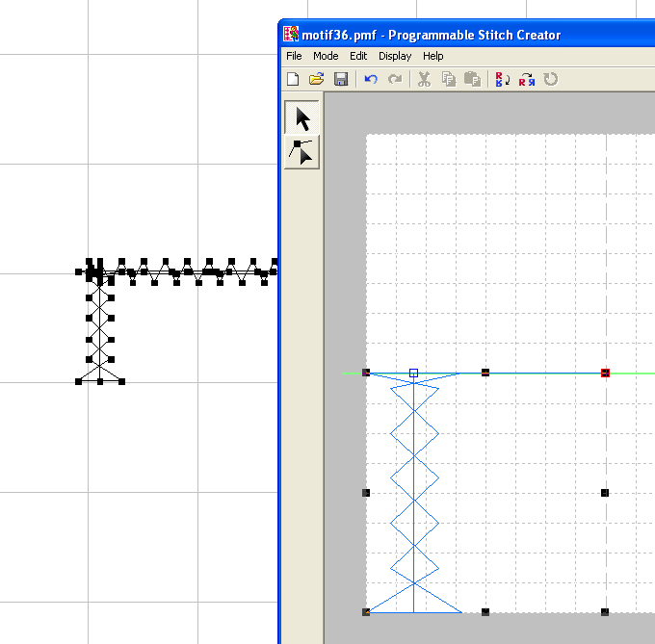Screen dimensions: 655x644
Task: Click the Rotate icon in toolbar
Action: point(551,80)
